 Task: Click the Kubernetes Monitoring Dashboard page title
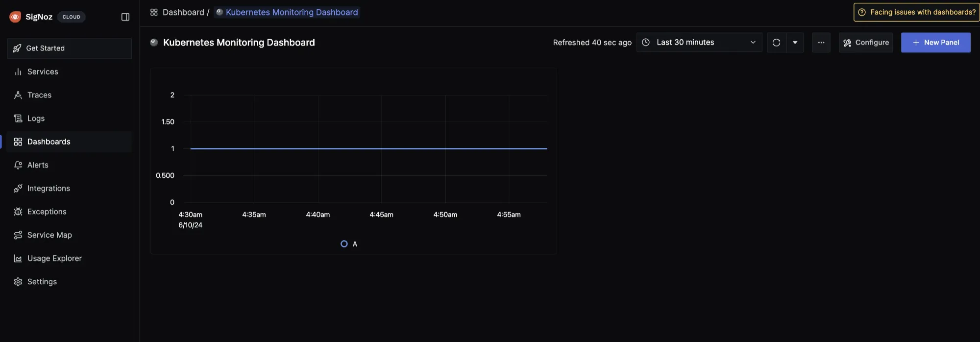click(x=239, y=43)
